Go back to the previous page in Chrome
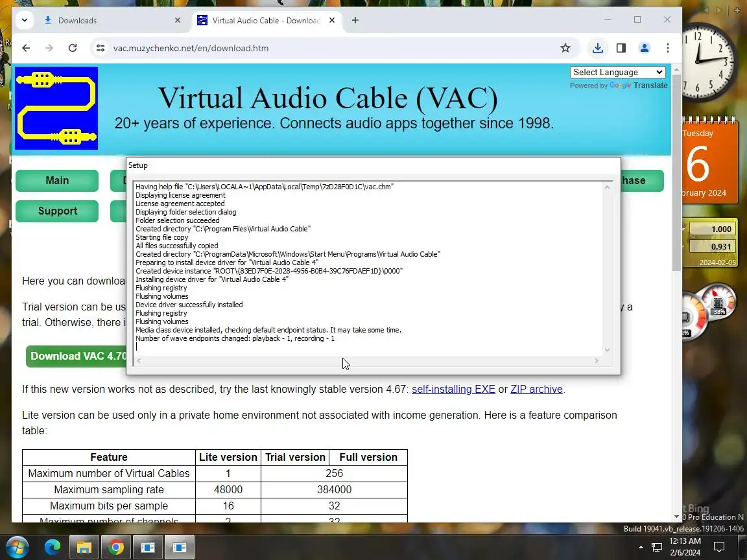 pos(26,48)
